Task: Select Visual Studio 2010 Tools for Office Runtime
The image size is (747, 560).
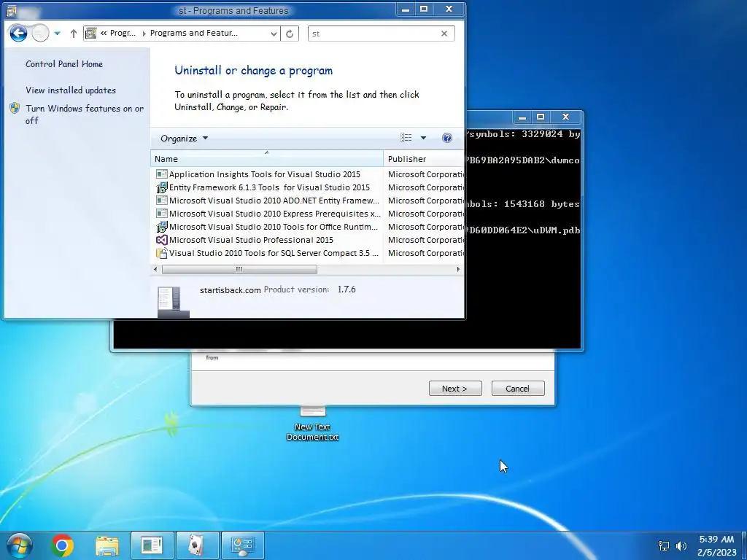Action: click(273, 227)
